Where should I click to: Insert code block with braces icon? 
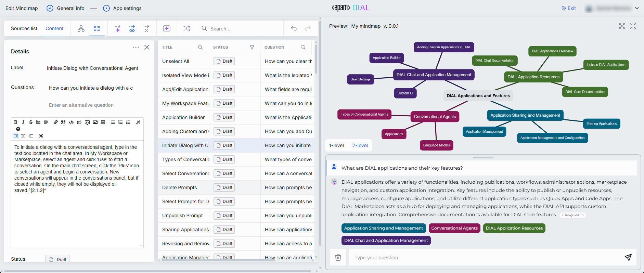pos(79,122)
